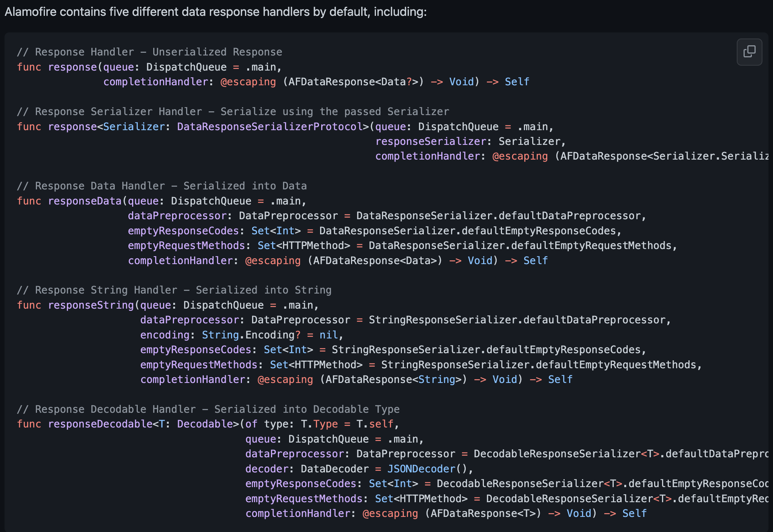
Task: Click 'AFDataResponse<Data?>' in the first function
Action: (354, 82)
